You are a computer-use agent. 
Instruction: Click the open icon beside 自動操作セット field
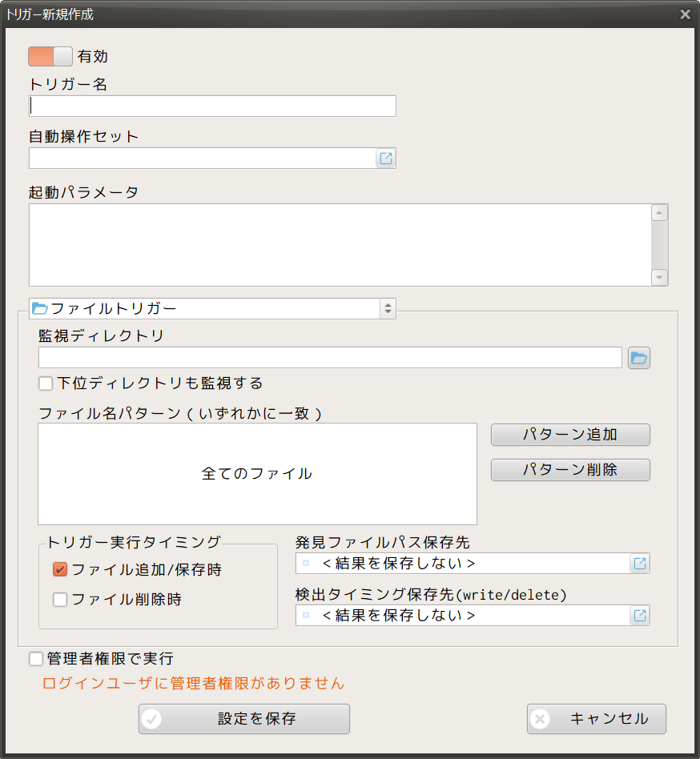[386, 159]
